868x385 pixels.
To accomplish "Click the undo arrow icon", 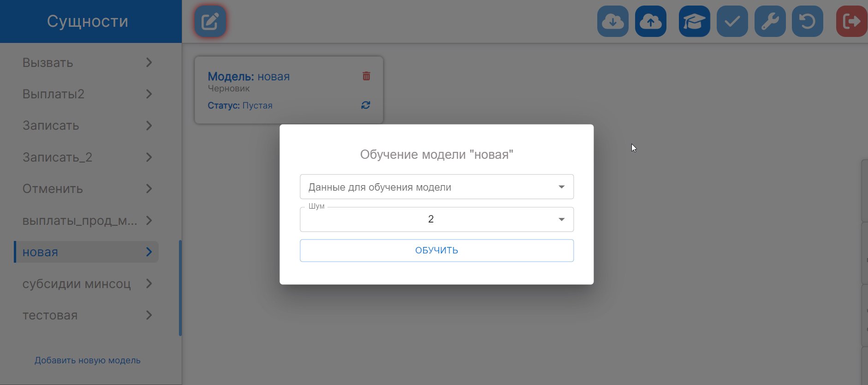I will coord(807,21).
